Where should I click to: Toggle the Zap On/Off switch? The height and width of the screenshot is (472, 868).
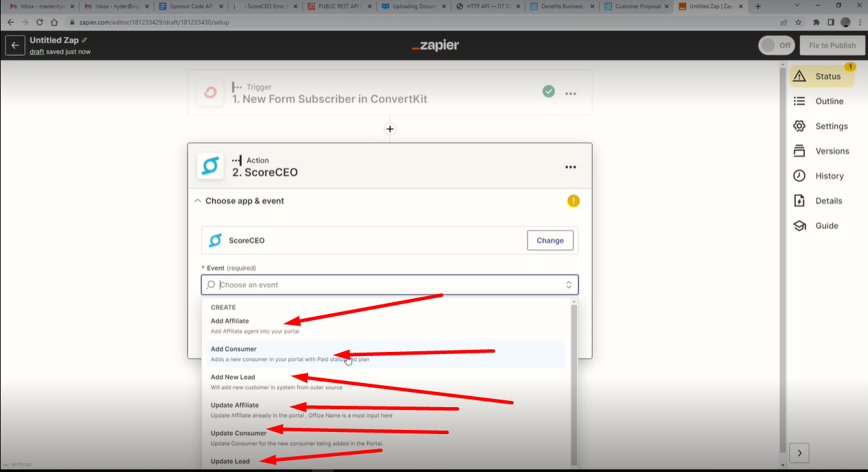coord(776,46)
